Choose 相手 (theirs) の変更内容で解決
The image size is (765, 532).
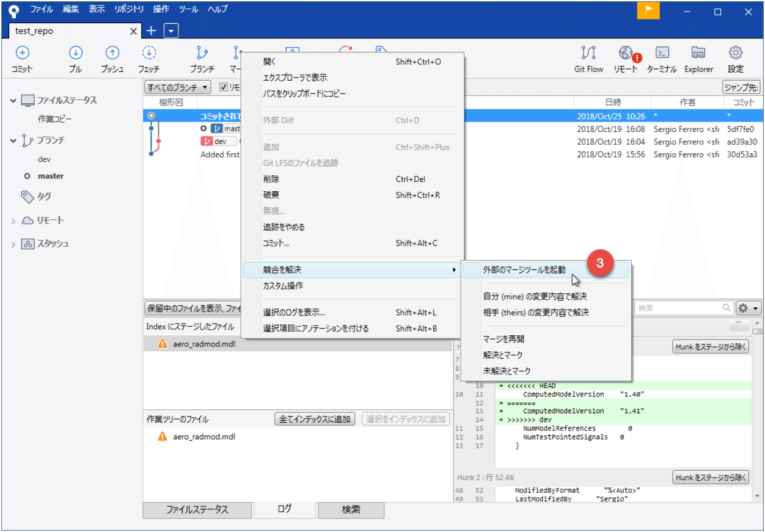coord(546,312)
